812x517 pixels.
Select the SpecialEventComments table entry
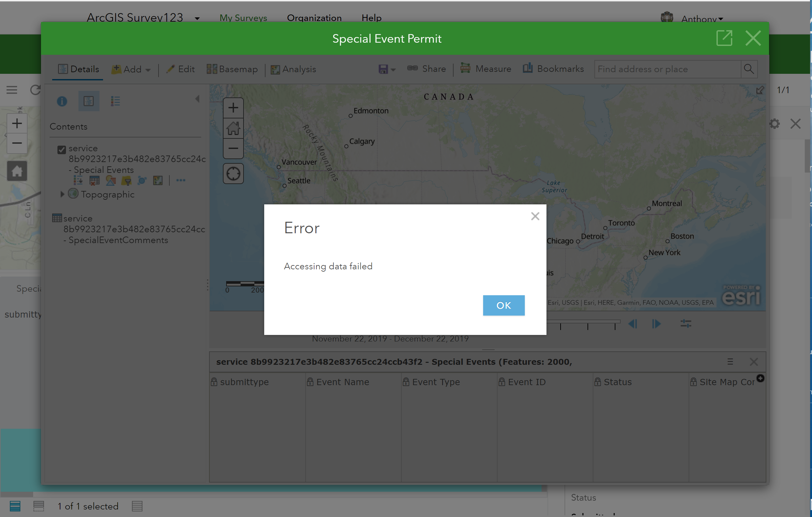click(134, 229)
